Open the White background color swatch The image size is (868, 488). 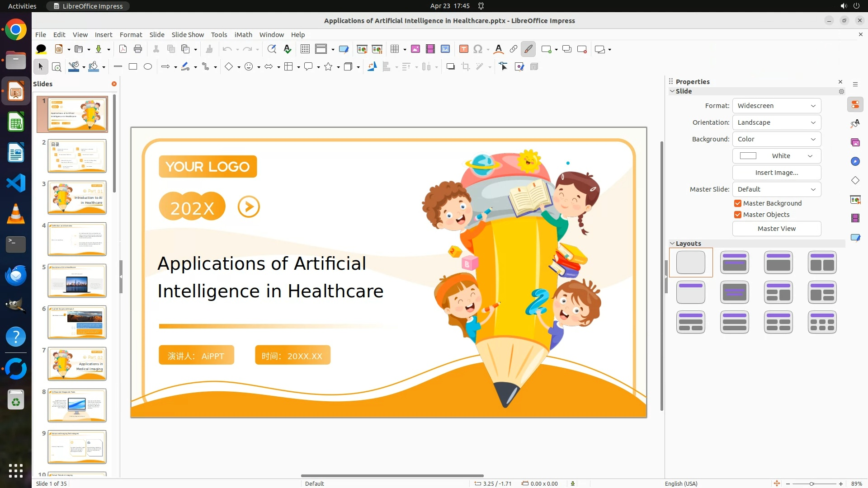point(776,156)
